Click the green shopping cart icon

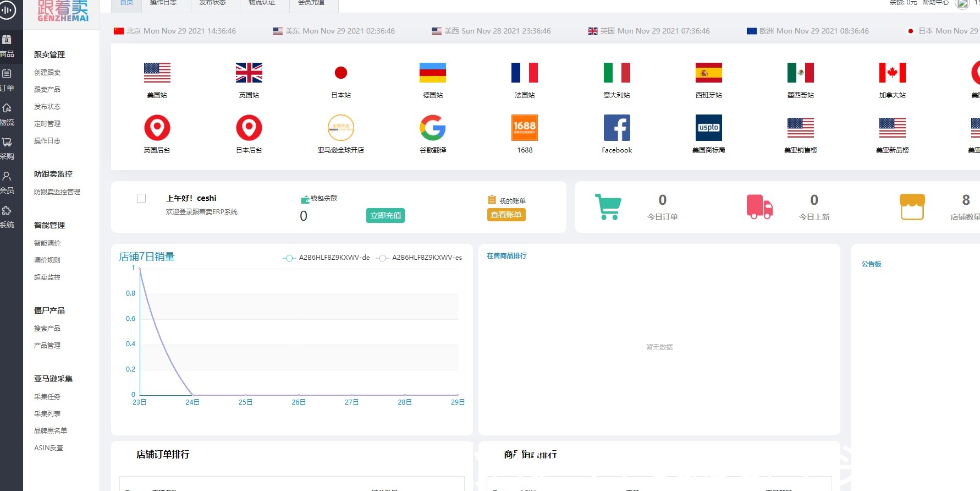[x=608, y=207]
